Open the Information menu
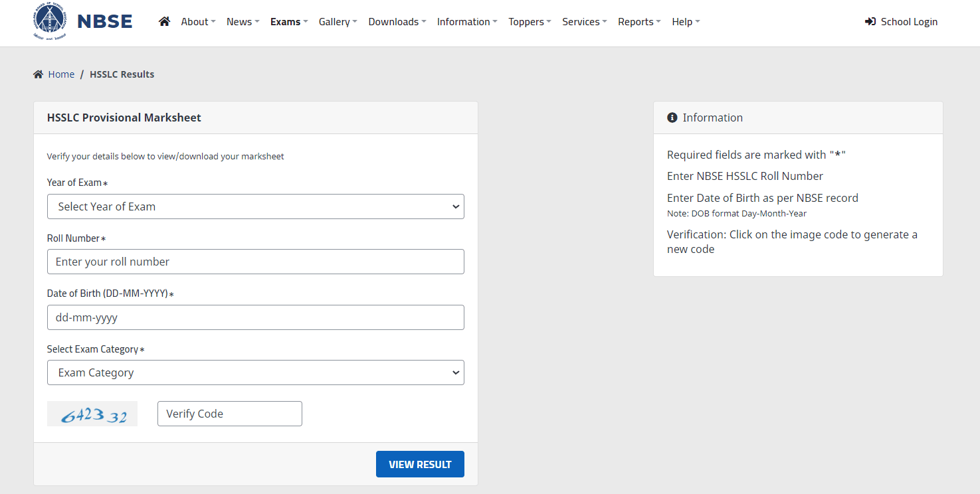This screenshot has height=494, width=980. pyautogui.click(x=467, y=22)
